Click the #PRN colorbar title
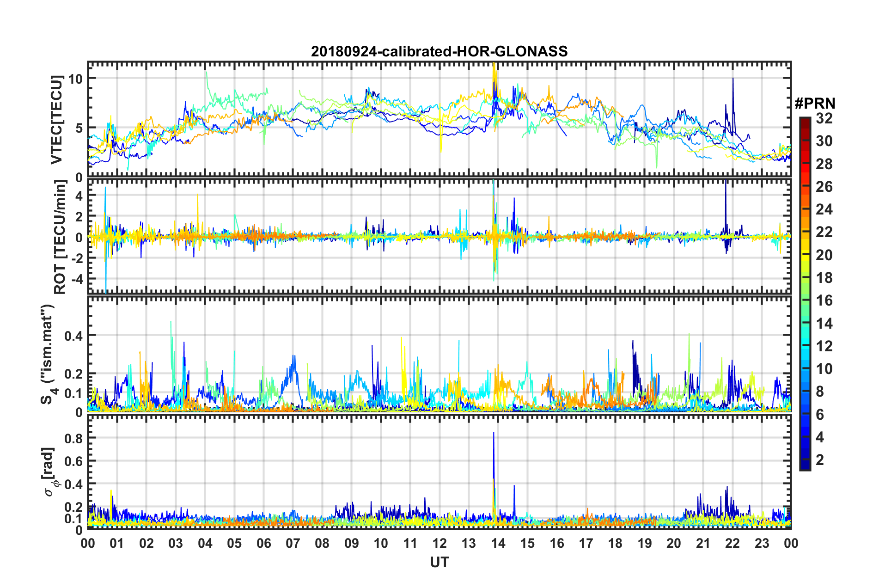The height and width of the screenshot is (588, 879). click(x=815, y=104)
